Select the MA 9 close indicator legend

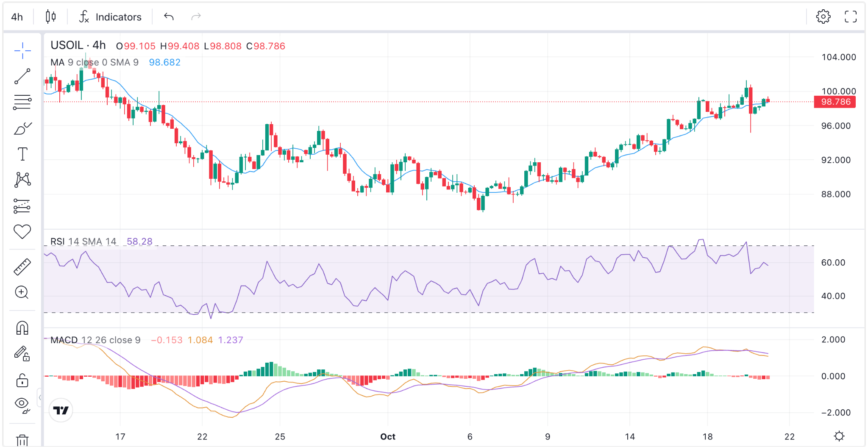click(x=95, y=62)
